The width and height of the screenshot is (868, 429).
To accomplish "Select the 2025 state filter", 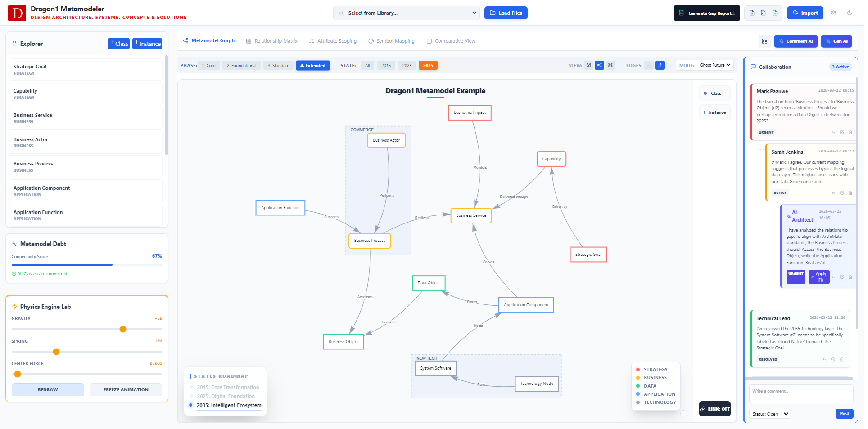I will coord(407,66).
